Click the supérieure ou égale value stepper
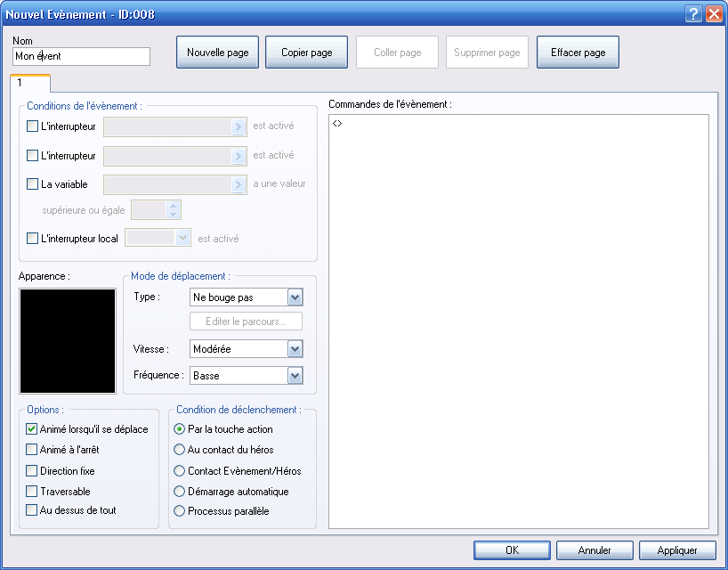This screenshot has width=728, height=570. [173, 210]
